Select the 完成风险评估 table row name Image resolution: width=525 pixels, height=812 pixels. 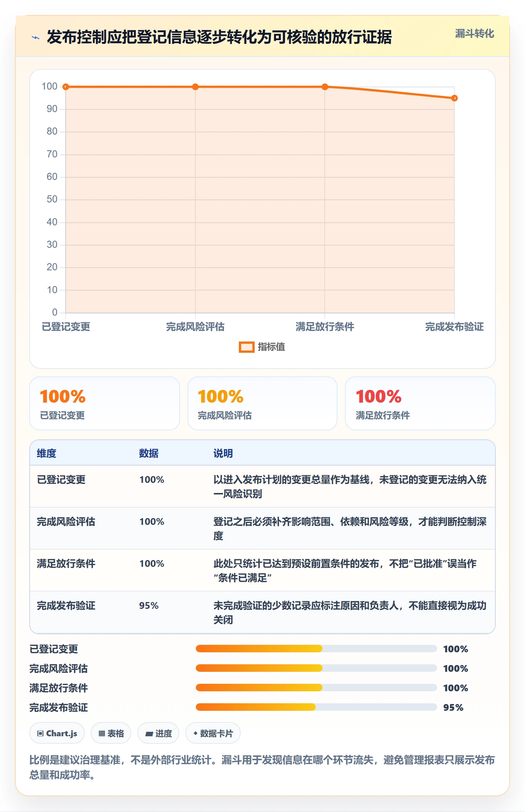coord(66,521)
